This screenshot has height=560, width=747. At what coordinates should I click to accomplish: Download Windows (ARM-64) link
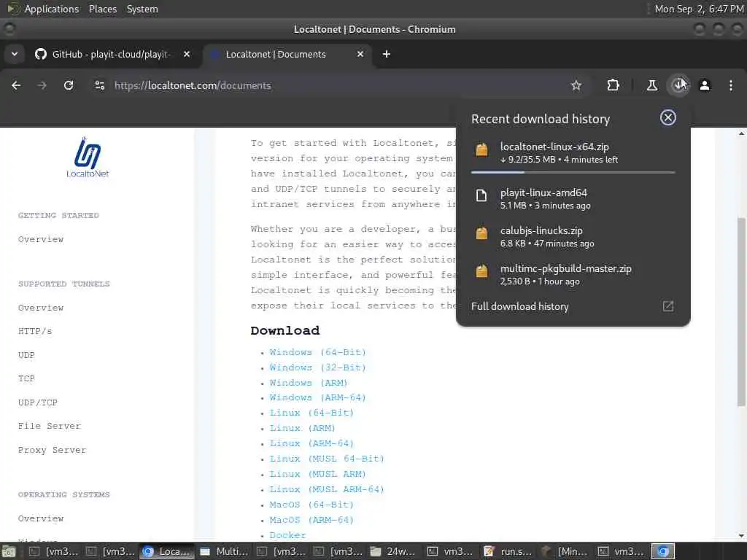pos(318,397)
